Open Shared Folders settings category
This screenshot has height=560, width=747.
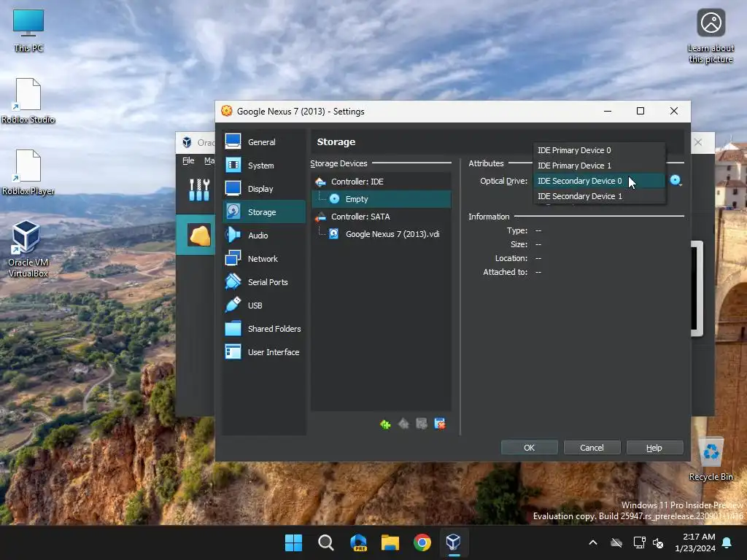(263, 329)
